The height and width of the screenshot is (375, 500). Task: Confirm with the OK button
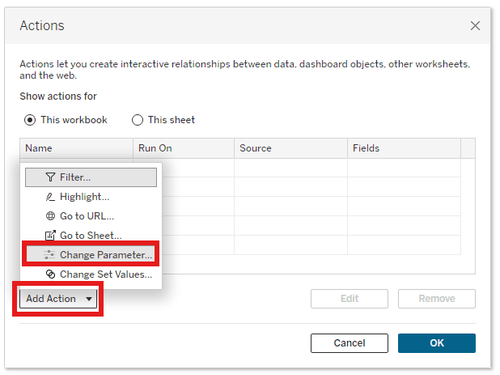[x=437, y=343]
